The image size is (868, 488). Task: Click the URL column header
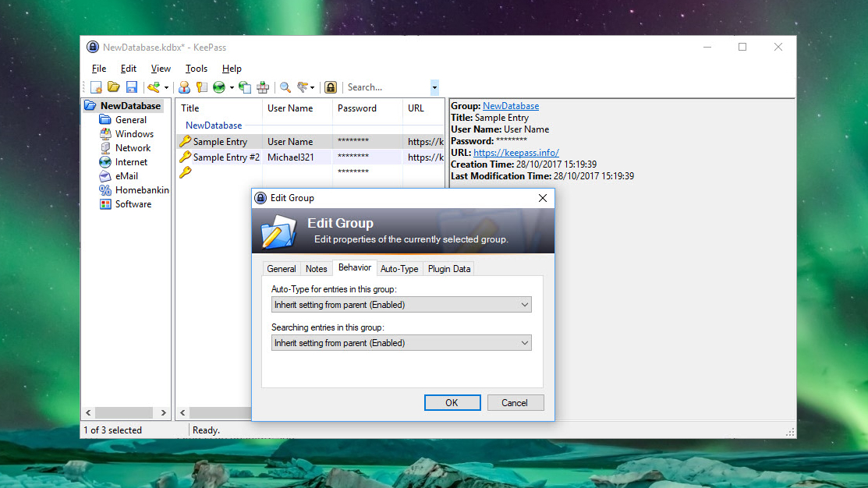[423, 108]
